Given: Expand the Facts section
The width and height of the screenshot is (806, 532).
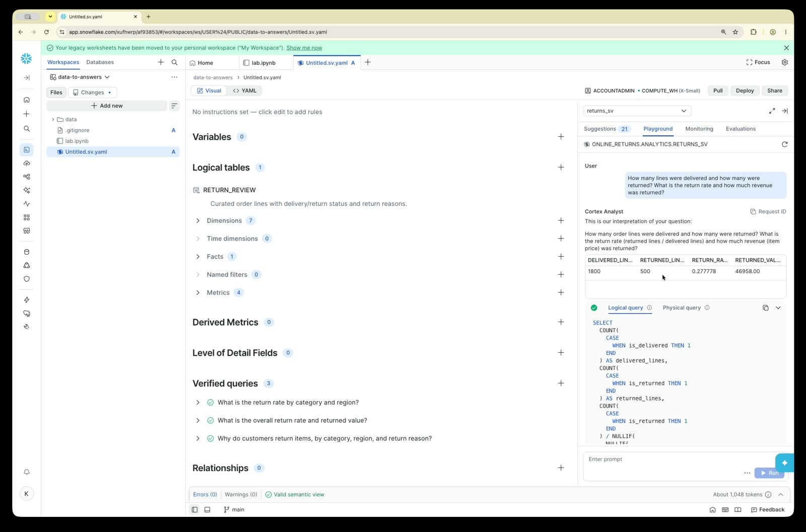Looking at the screenshot, I should (x=197, y=257).
